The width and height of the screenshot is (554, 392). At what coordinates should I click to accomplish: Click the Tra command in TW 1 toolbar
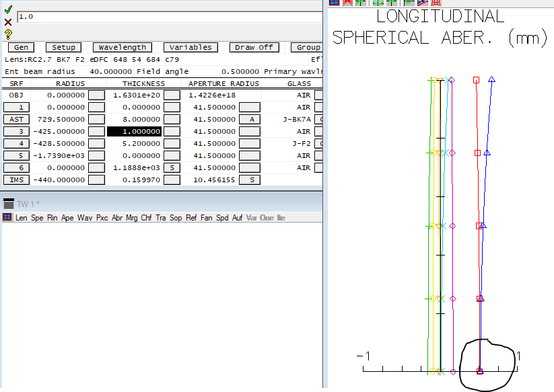click(161, 218)
